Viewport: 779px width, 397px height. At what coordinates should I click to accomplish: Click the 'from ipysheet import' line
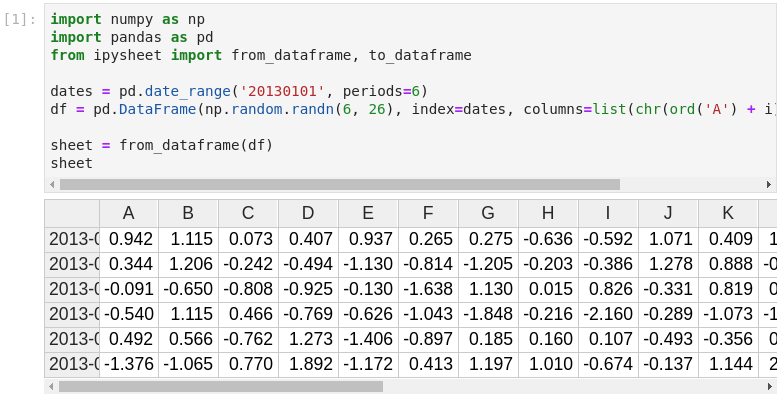[x=261, y=56]
